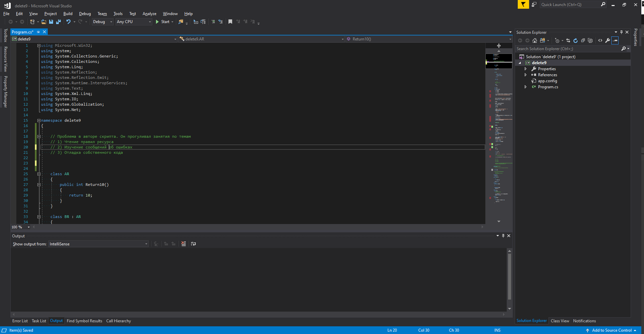Click Pending Changes Filter clock icon

point(557,41)
